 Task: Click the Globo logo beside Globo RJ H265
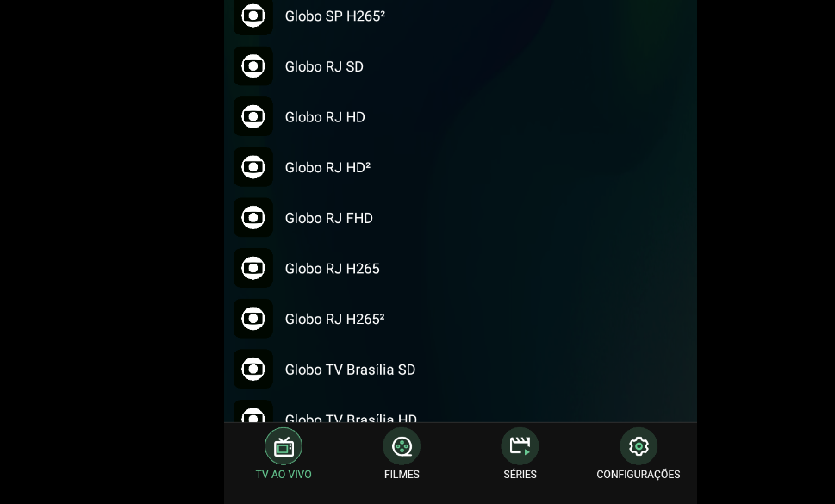tap(253, 268)
